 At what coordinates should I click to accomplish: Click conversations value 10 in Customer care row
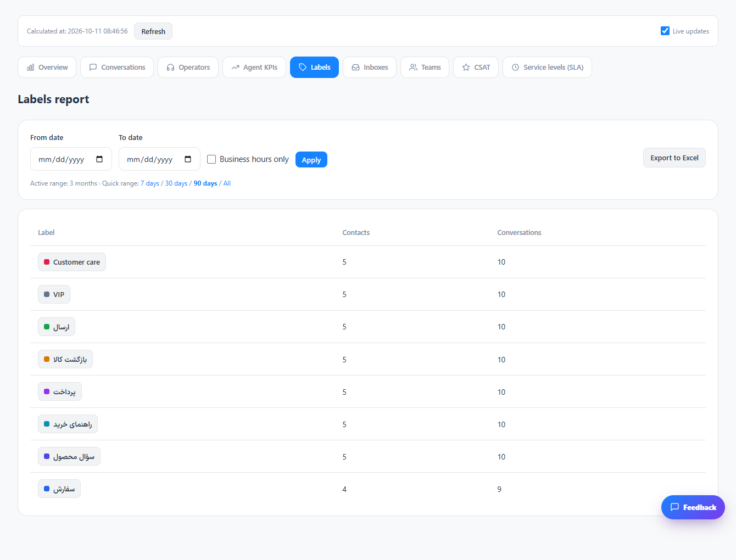501,262
